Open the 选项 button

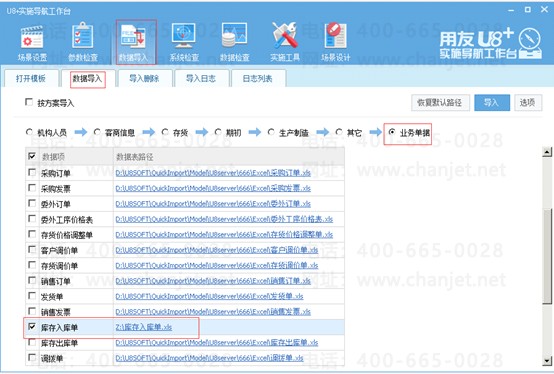click(x=528, y=102)
